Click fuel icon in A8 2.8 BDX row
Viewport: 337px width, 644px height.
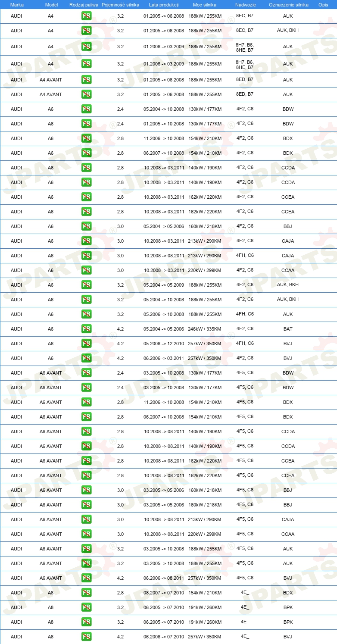[x=86, y=593]
